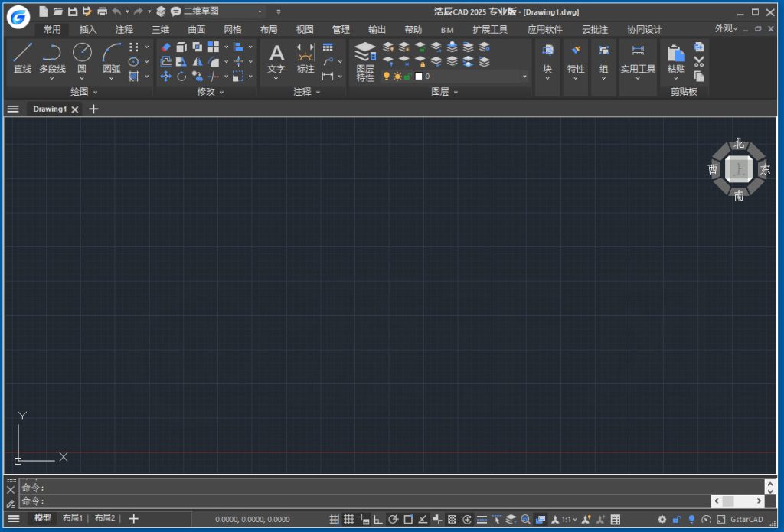The height and width of the screenshot is (532, 784).
Task: Select the 直线 (Line) tool
Action: point(22,58)
